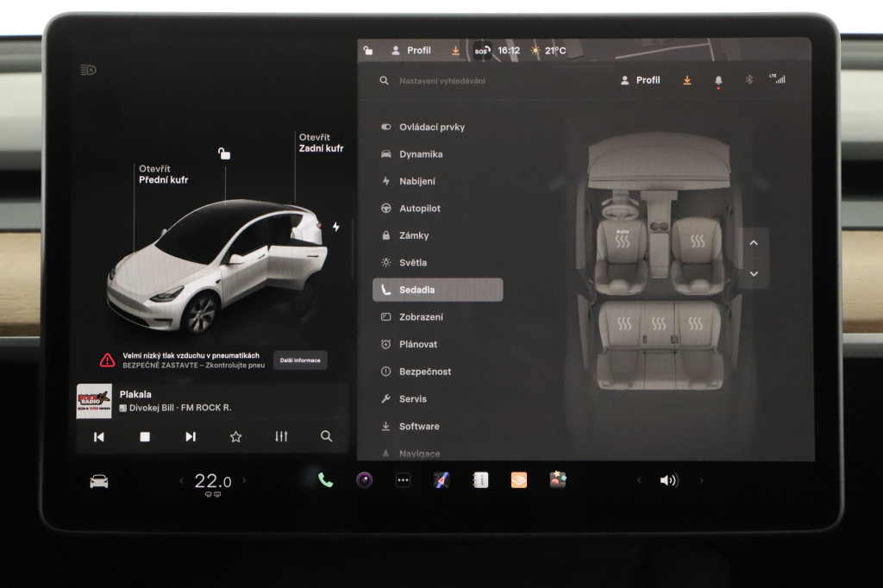
Task: Tap the download icon in top status bar
Action: (455, 51)
